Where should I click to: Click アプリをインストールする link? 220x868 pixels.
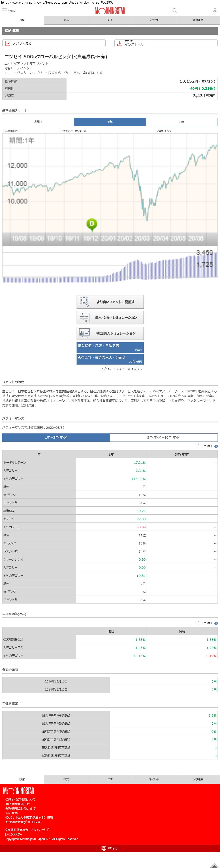(121, 369)
